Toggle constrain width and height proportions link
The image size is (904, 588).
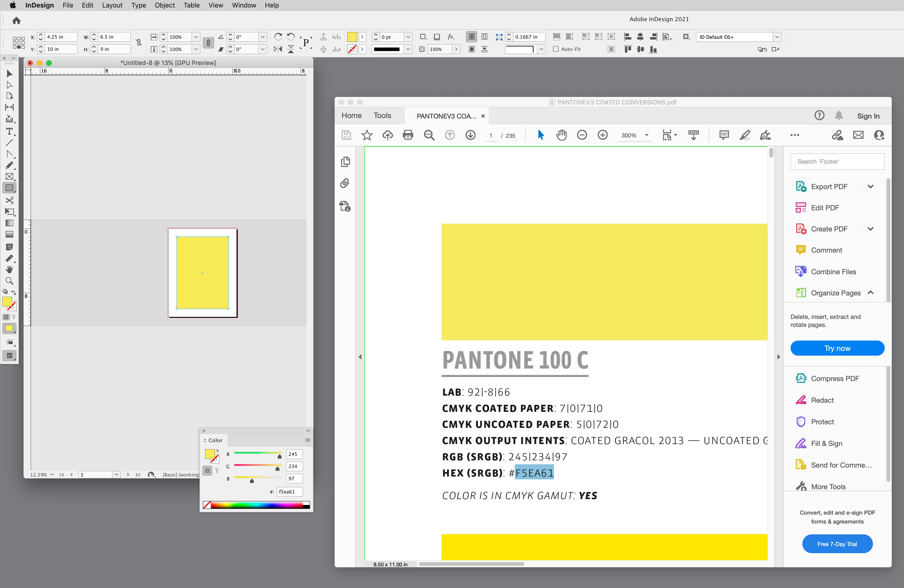[x=139, y=43]
